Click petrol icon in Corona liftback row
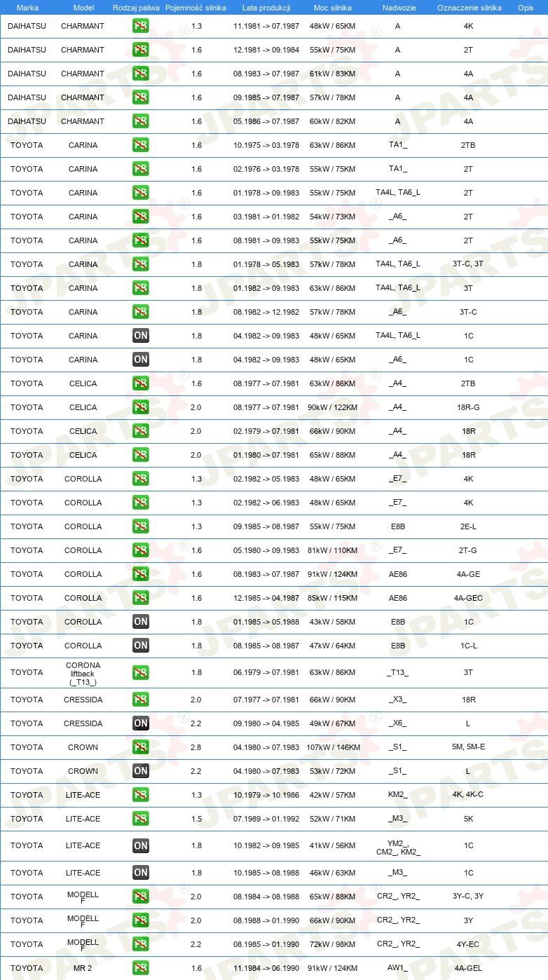The height and width of the screenshot is (980, 548). (141, 672)
